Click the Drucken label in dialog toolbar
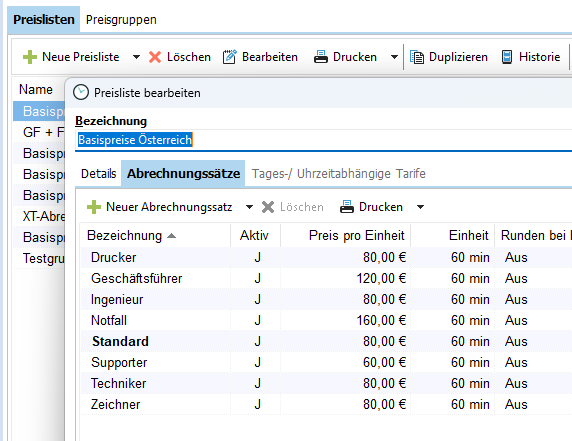The image size is (572, 441). click(381, 207)
